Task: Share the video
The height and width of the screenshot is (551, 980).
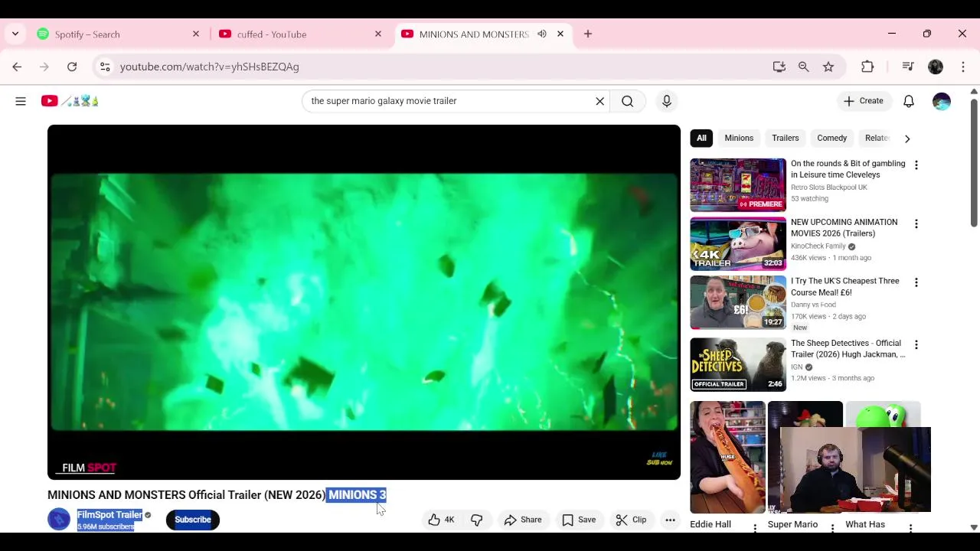Action: pos(523,520)
